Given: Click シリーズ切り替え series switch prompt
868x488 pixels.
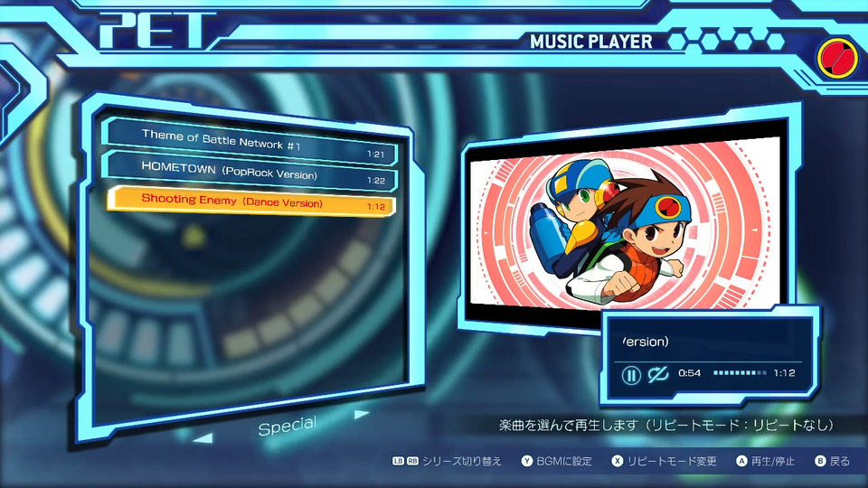Looking at the screenshot, I should pyautogui.click(x=462, y=461).
